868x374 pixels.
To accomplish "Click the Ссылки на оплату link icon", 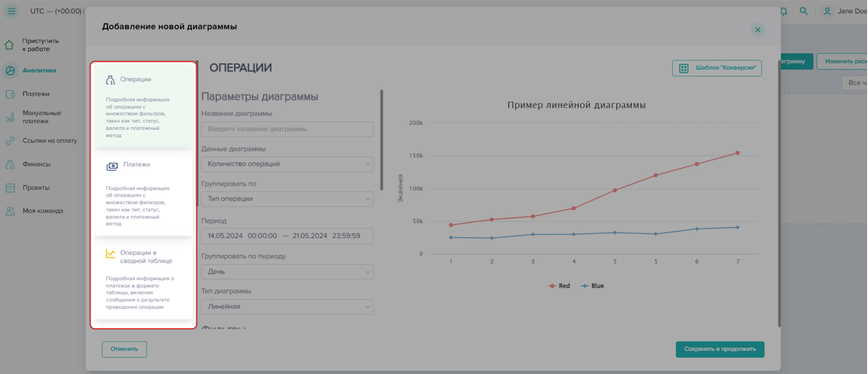I will point(10,141).
